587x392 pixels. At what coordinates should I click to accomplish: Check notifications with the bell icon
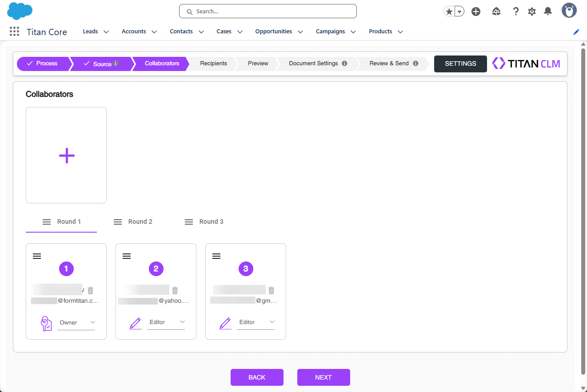point(547,11)
